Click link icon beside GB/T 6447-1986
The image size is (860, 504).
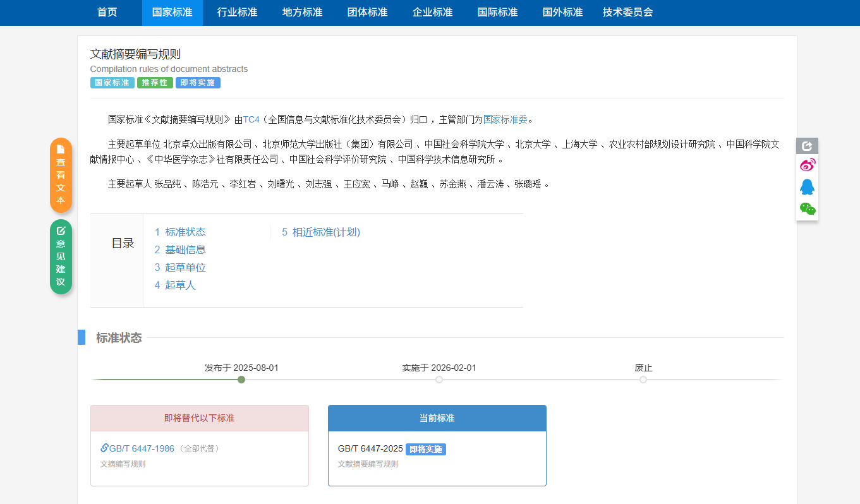tap(104, 448)
